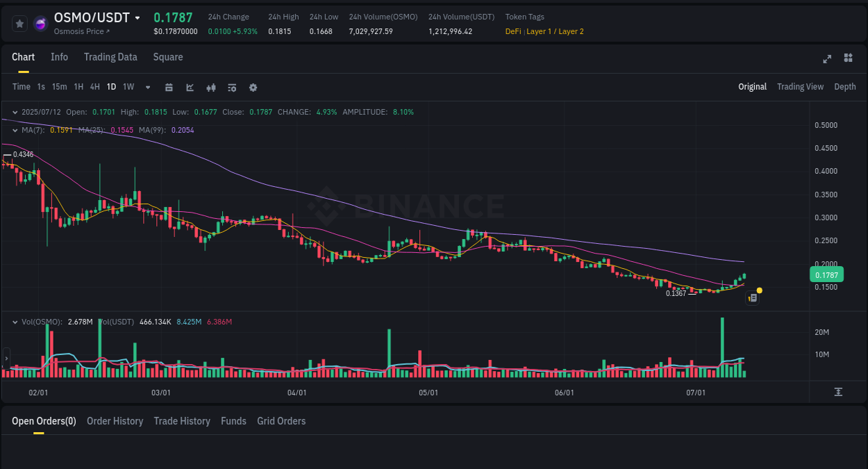The height and width of the screenshot is (469, 868).
Task: Switch to the Trade History tab
Action: pos(182,421)
